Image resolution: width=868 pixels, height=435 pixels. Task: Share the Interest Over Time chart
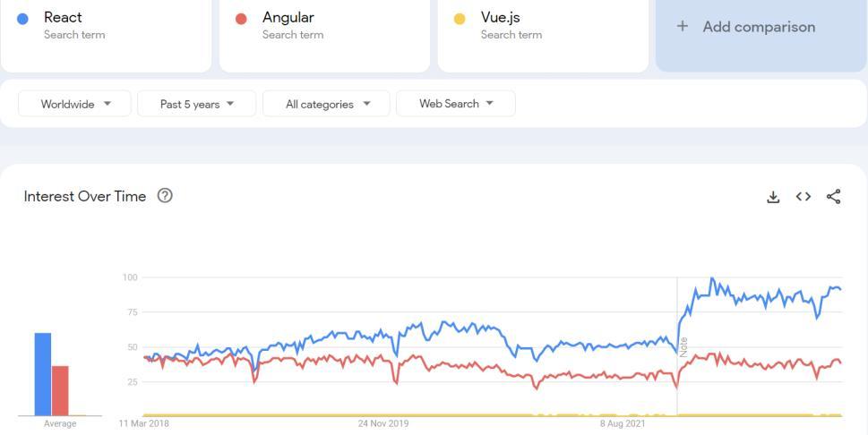tap(833, 197)
